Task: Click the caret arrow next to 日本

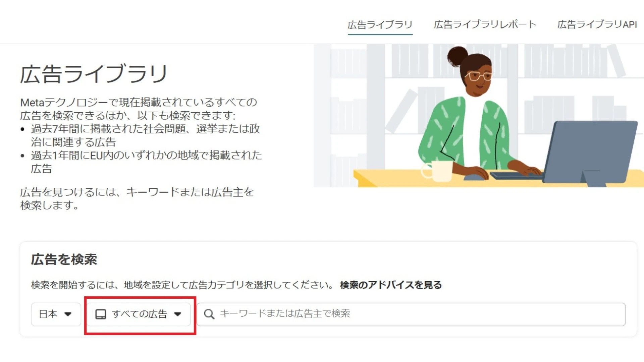Action: point(68,314)
